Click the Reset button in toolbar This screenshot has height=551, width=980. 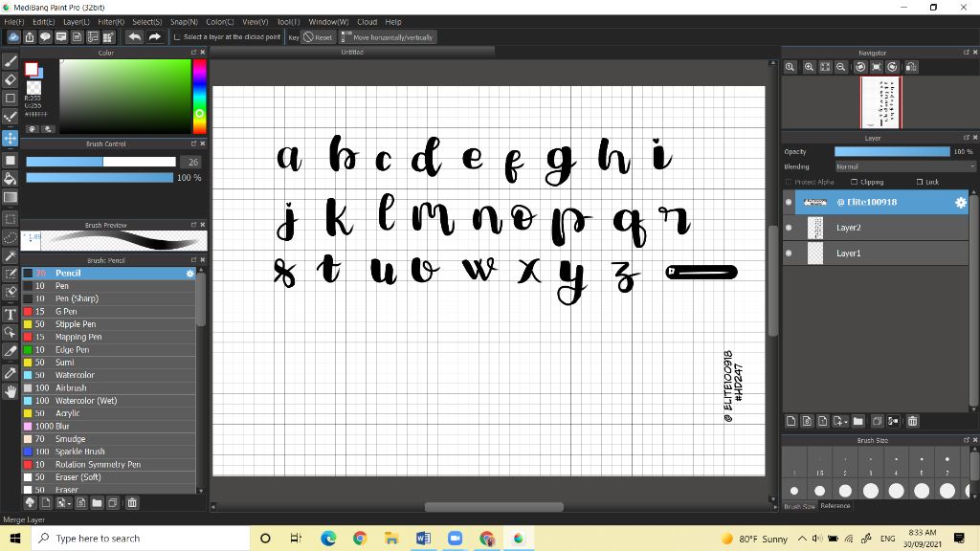tap(318, 37)
